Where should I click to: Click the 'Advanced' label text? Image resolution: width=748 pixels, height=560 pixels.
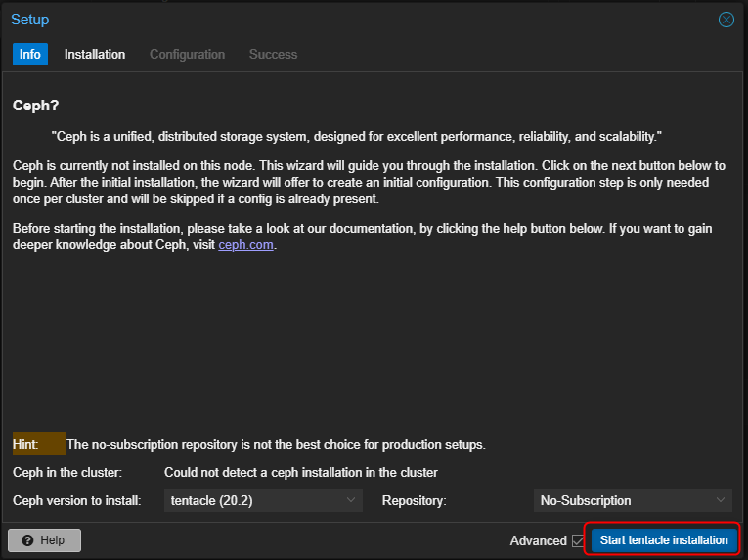pyautogui.click(x=538, y=540)
